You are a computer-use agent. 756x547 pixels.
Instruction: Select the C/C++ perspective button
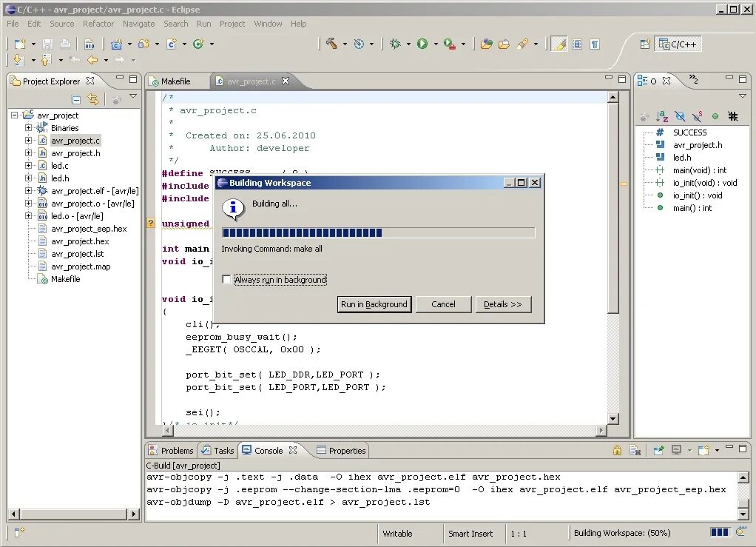click(678, 44)
